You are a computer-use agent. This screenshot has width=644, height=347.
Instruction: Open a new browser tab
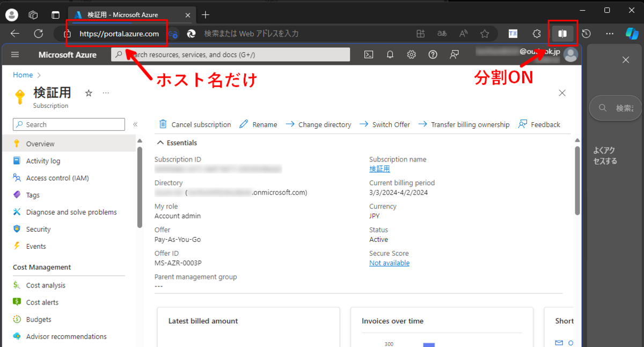coord(206,14)
